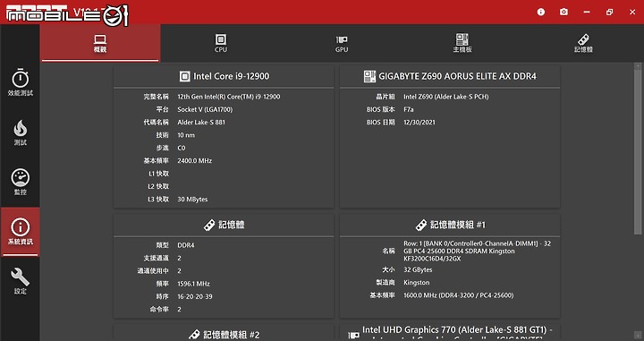The height and width of the screenshot is (341, 644).
Task: Click the L2 快取 label
Action: tap(158, 186)
